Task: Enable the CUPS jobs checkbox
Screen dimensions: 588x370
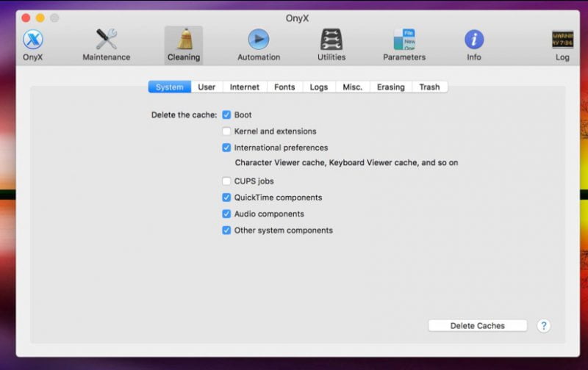Action: click(226, 181)
